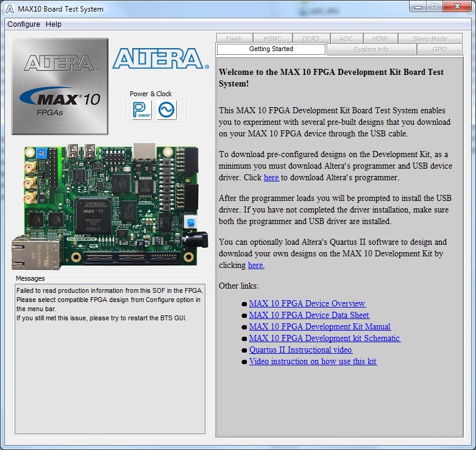476x450 pixels.
Task: Click the Altera app icon in title bar
Action: coord(9,9)
